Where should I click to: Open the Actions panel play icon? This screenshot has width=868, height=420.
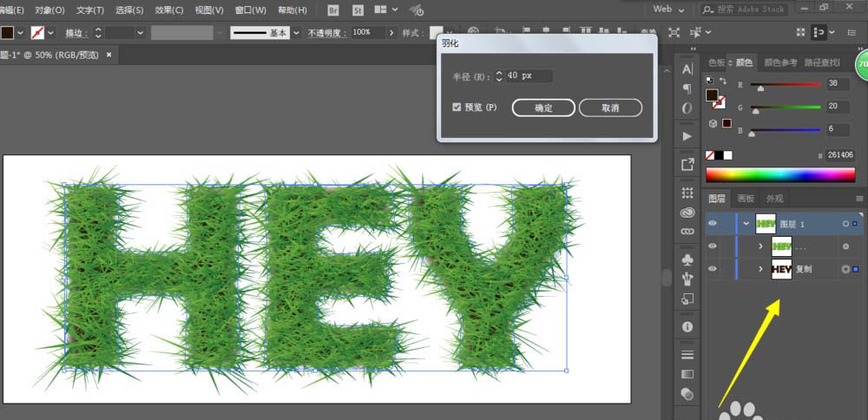coord(687,136)
